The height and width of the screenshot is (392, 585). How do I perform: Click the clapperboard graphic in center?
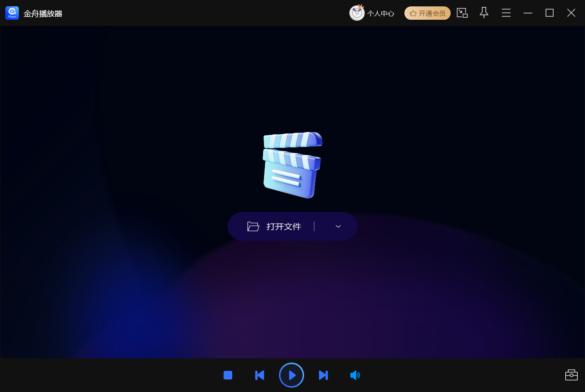pos(292,165)
